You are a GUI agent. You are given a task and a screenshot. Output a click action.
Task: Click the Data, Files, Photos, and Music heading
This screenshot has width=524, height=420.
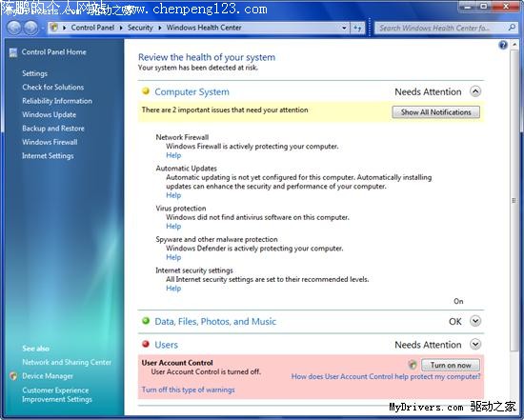click(x=215, y=322)
